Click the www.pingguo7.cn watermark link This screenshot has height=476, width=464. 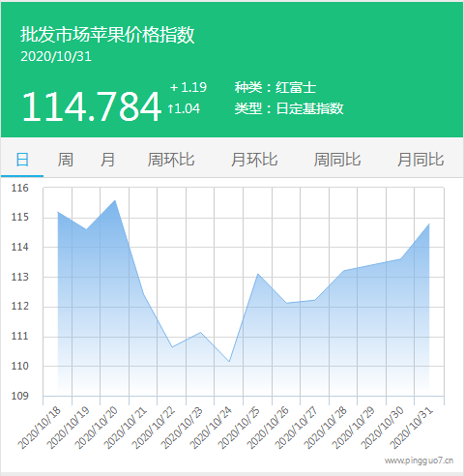(x=419, y=461)
